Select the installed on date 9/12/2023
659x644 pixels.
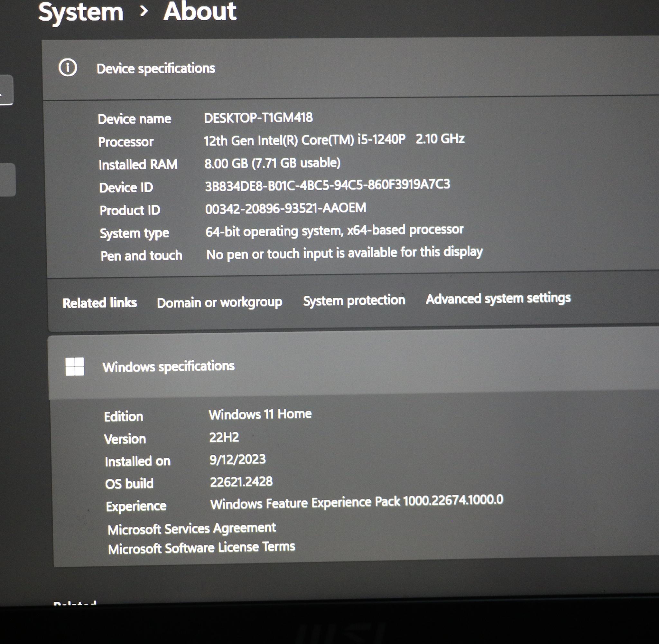(237, 459)
